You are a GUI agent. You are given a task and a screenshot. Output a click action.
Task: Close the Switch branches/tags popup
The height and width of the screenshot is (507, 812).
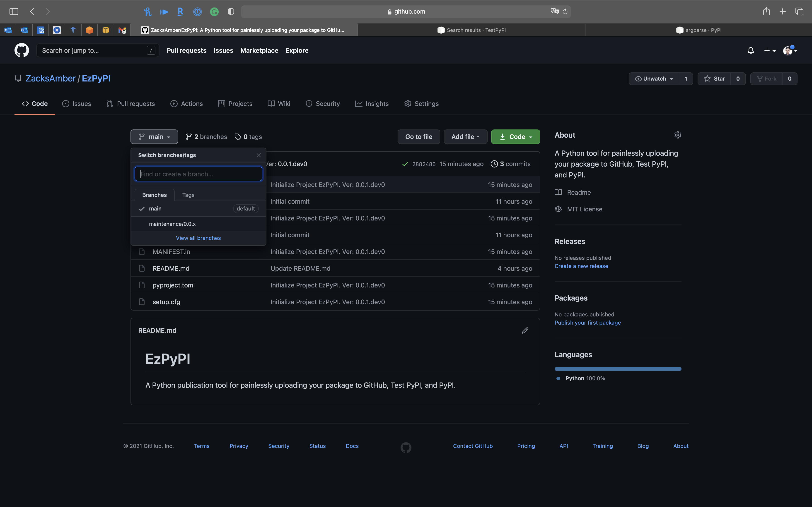pos(258,155)
